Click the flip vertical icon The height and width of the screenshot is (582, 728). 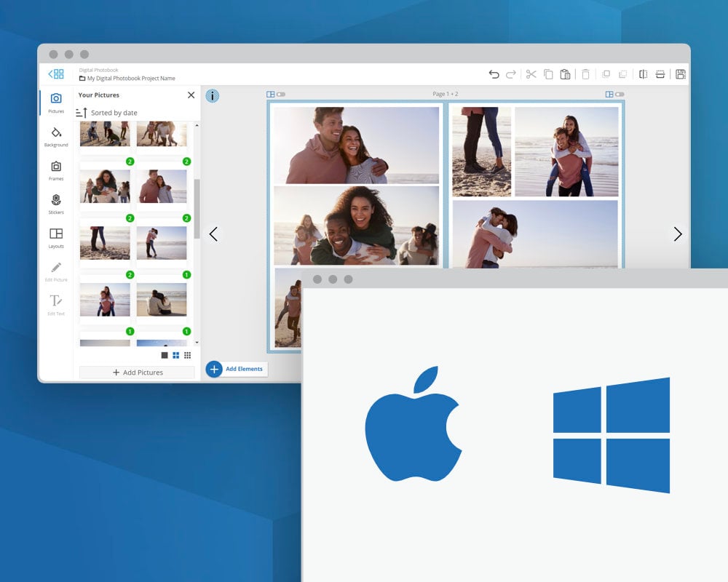point(660,74)
